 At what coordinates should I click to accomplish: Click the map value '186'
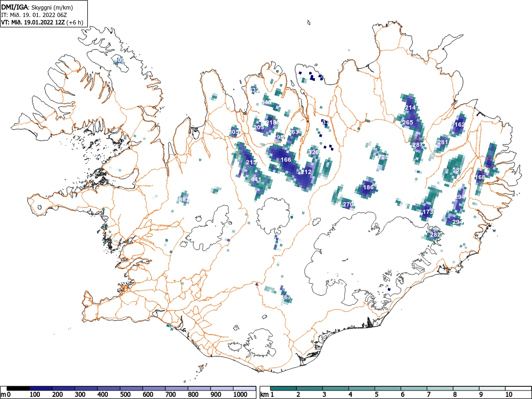[368, 187]
